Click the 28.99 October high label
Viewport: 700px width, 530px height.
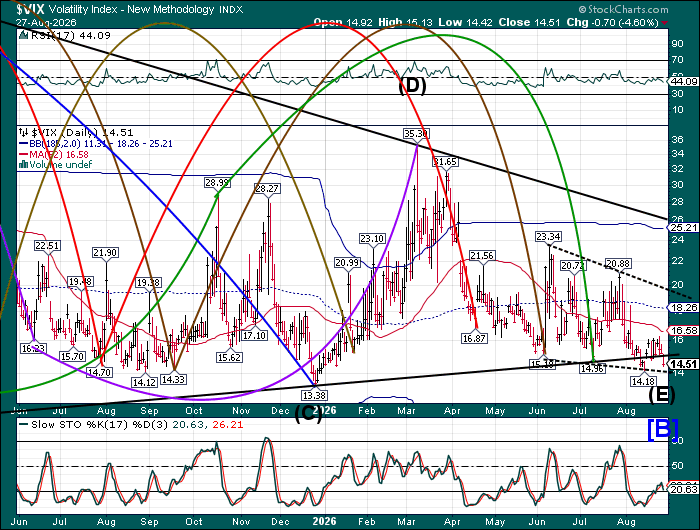coord(217,182)
